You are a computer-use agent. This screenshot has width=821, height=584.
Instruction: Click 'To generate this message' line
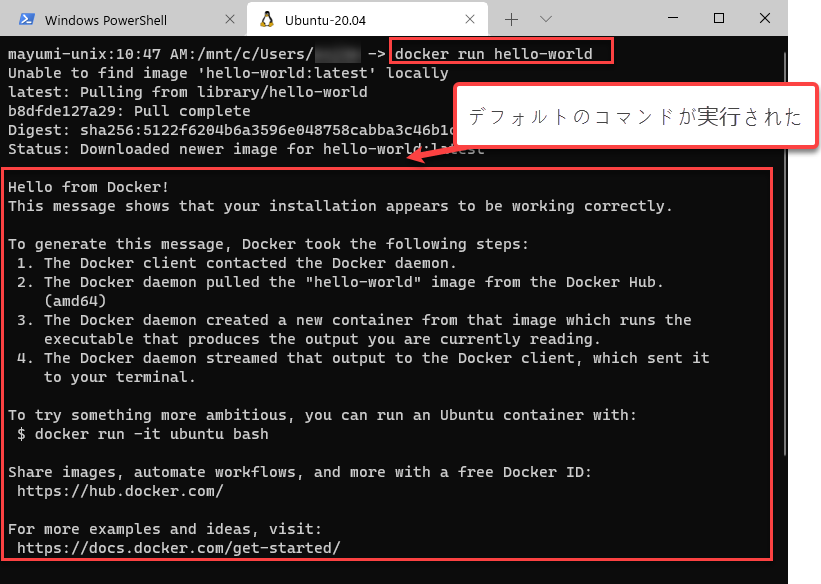tap(269, 244)
